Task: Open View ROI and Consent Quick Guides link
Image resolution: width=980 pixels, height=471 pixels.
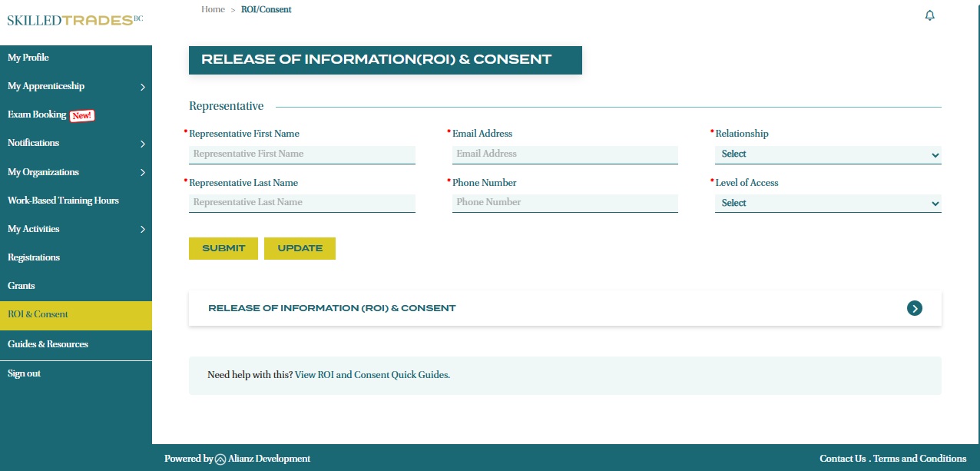Action: coord(372,375)
